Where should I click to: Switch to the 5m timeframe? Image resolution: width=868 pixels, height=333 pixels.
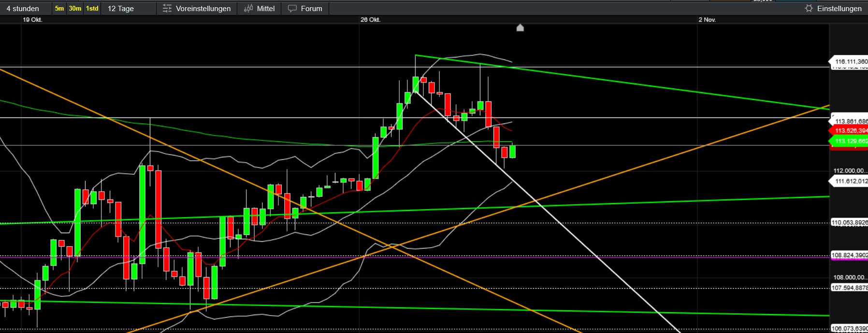tap(59, 9)
